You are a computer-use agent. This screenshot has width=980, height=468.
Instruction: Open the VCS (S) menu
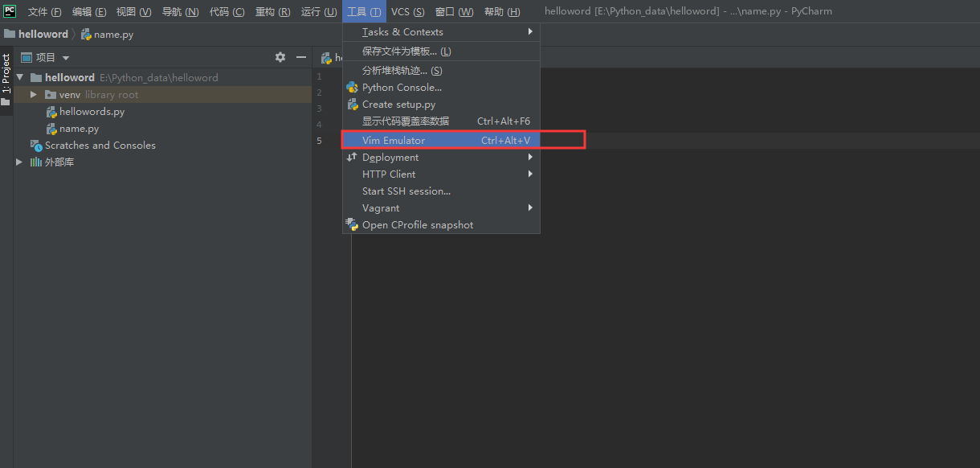coord(408,12)
